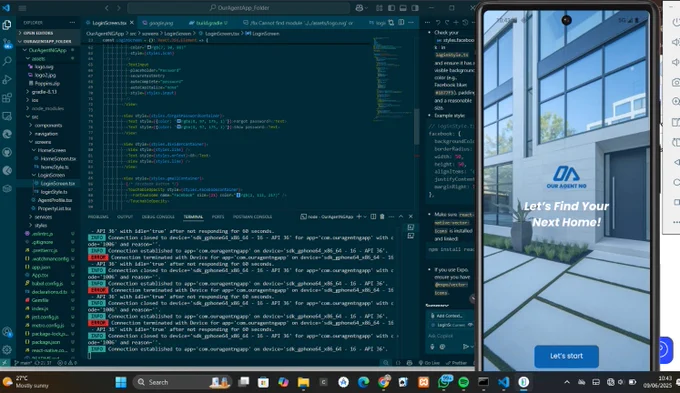Image resolution: width=680 pixels, height=393 pixels.
Task: Collapse the OurAgentNGApp folder
Action: pyautogui.click(x=47, y=50)
